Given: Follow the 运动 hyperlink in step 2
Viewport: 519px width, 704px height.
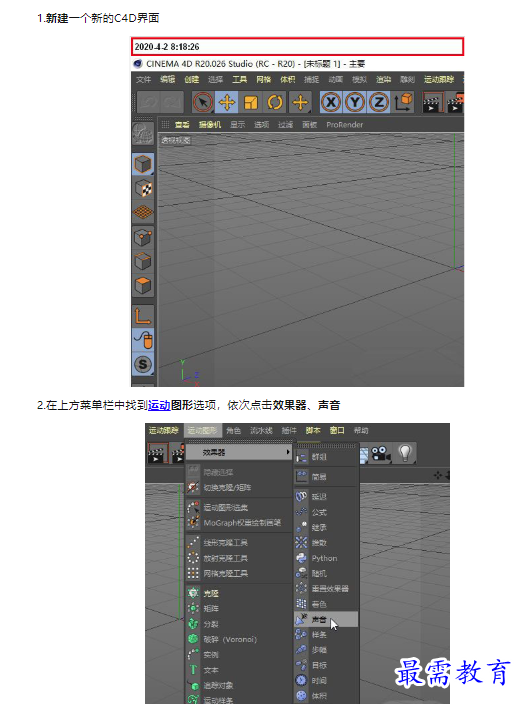Looking at the screenshot, I should point(159,405).
